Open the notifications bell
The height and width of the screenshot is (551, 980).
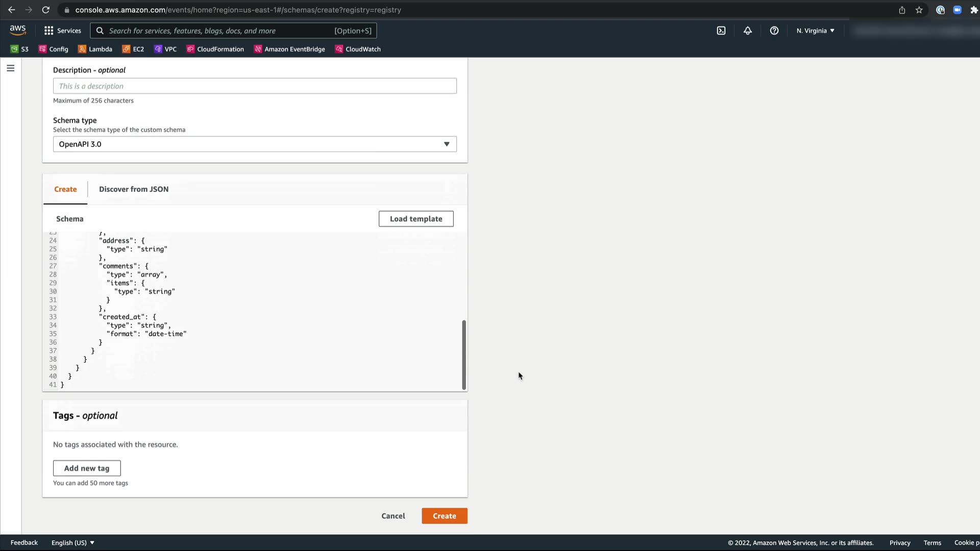pyautogui.click(x=748, y=31)
